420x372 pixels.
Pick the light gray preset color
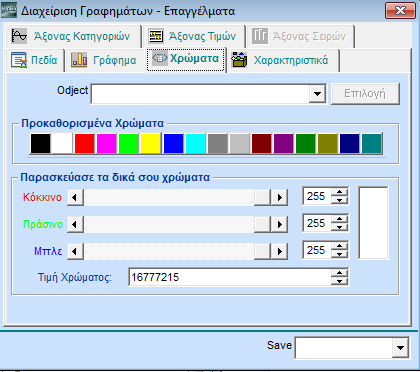point(239,143)
